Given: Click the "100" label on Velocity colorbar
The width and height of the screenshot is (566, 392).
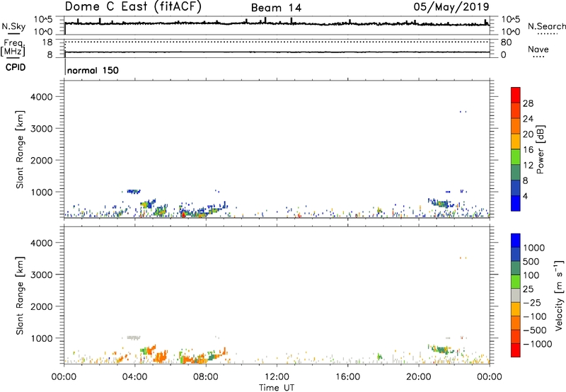Looking at the screenshot, I should pyautogui.click(x=531, y=275).
